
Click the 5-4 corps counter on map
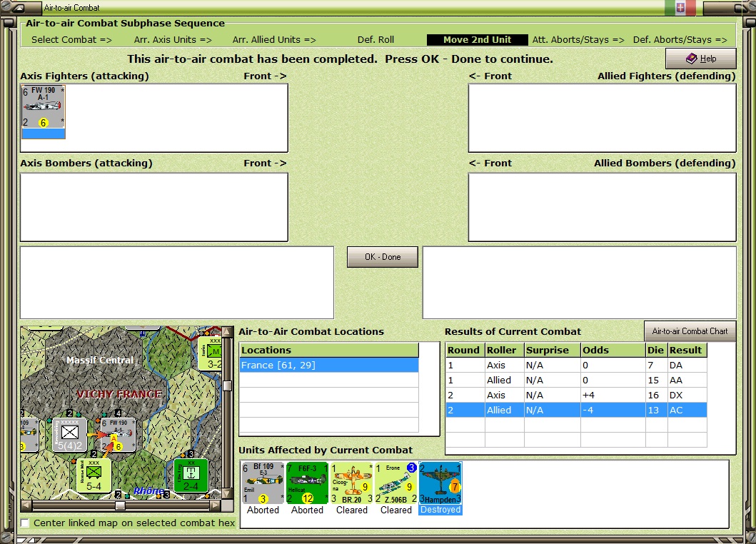coord(94,475)
